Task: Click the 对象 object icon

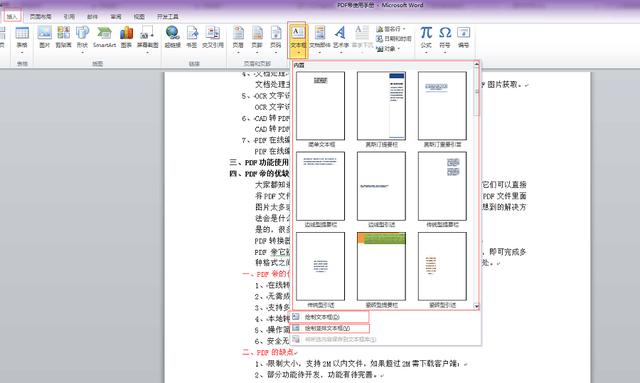Action: 380,49
